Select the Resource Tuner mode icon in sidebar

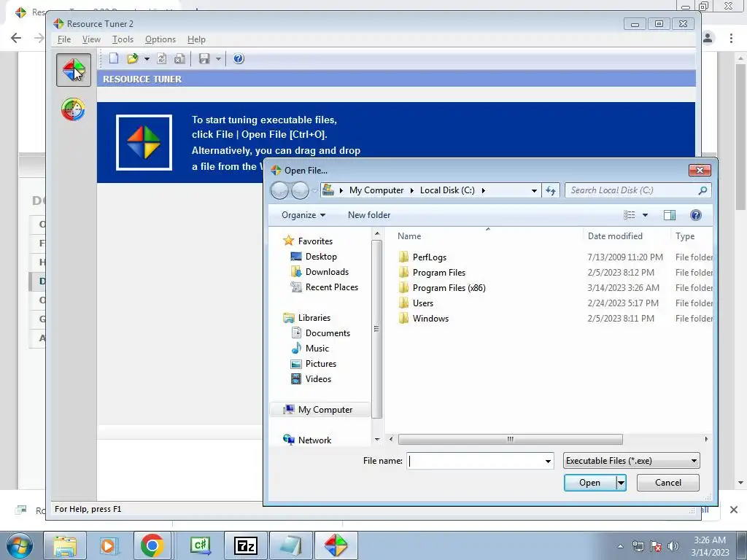(x=74, y=70)
